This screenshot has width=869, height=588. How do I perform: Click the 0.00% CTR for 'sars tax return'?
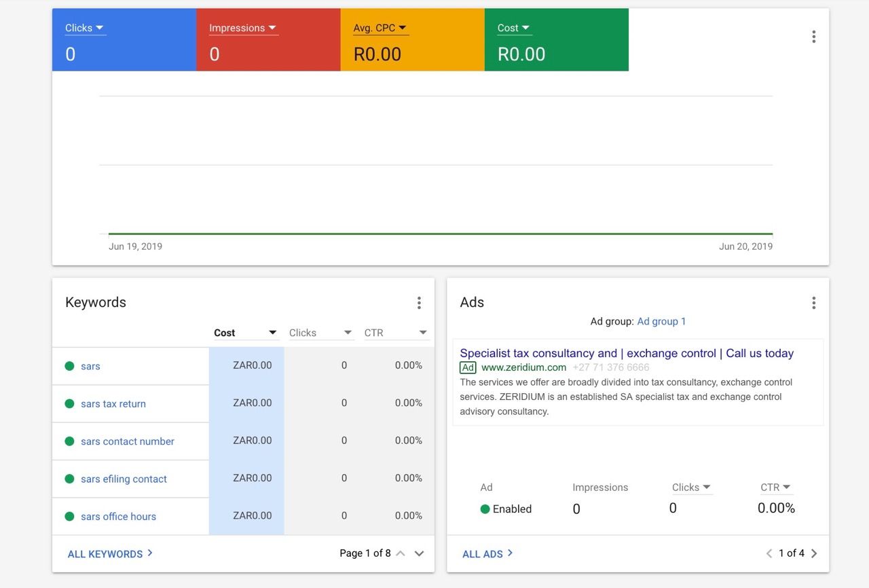(x=409, y=403)
